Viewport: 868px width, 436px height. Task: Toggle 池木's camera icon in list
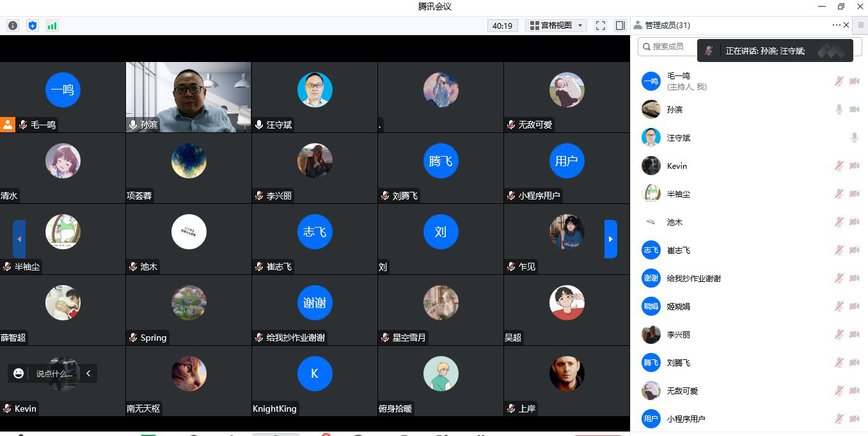click(854, 222)
